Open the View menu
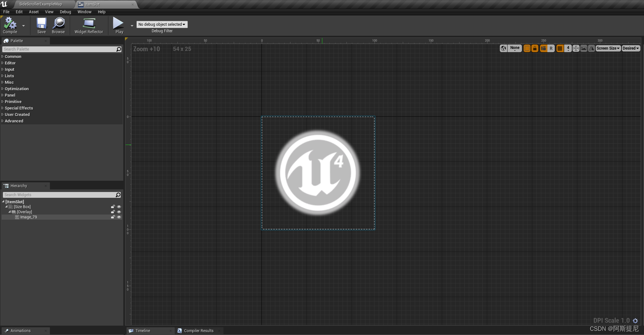The width and height of the screenshot is (644, 335). (49, 12)
